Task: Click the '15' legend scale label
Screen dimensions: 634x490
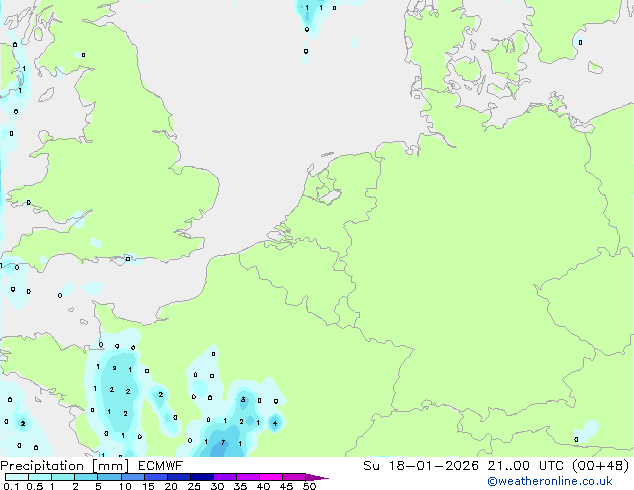Action: pyautogui.click(x=148, y=486)
